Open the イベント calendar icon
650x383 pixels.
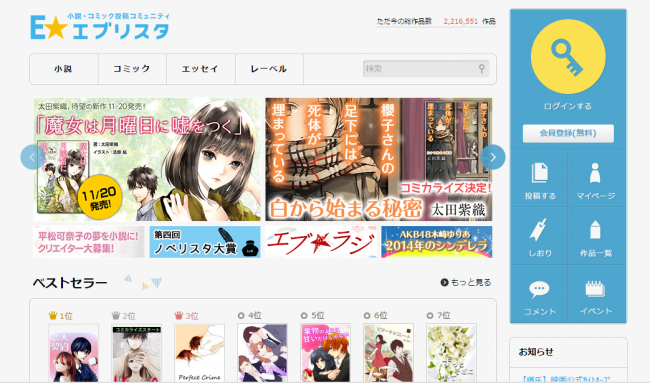point(595,289)
